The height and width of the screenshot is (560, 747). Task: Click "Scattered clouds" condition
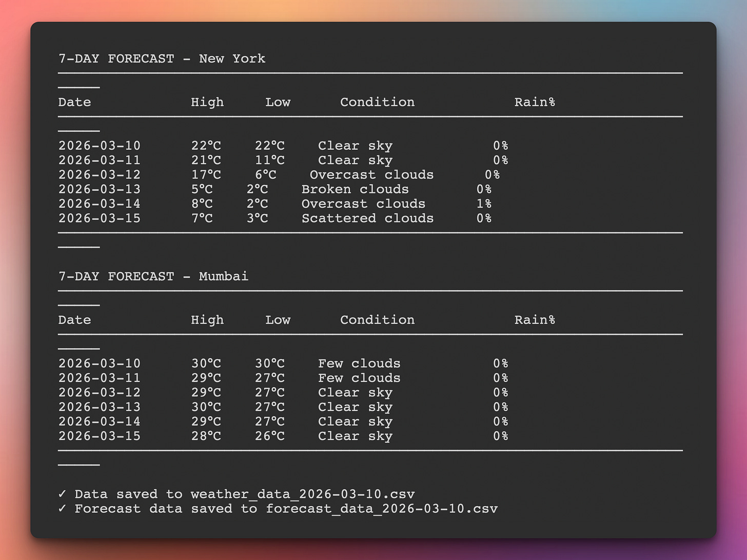point(368,218)
